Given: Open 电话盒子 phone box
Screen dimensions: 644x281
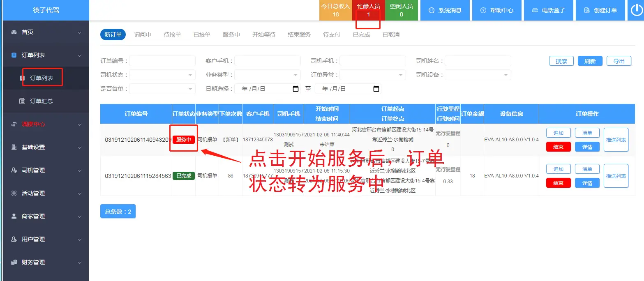Looking at the screenshot, I should (549, 10).
